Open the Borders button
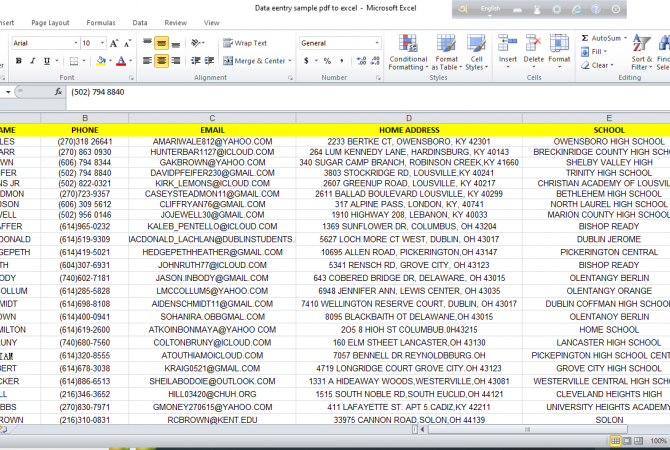 click(x=74, y=61)
